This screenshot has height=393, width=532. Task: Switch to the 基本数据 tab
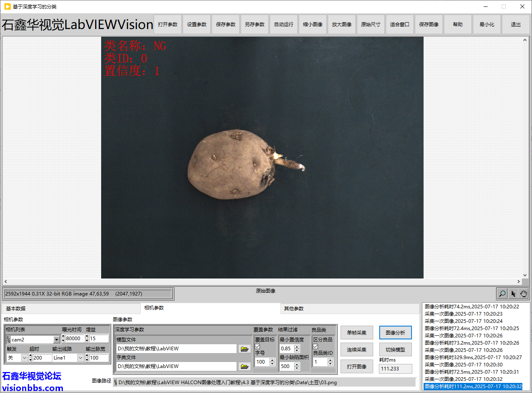click(16, 308)
